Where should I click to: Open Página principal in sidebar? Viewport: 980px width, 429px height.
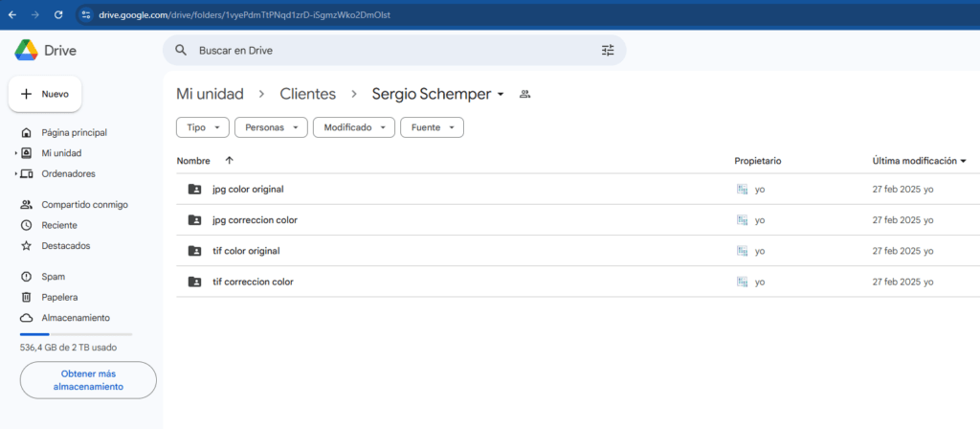[74, 132]
